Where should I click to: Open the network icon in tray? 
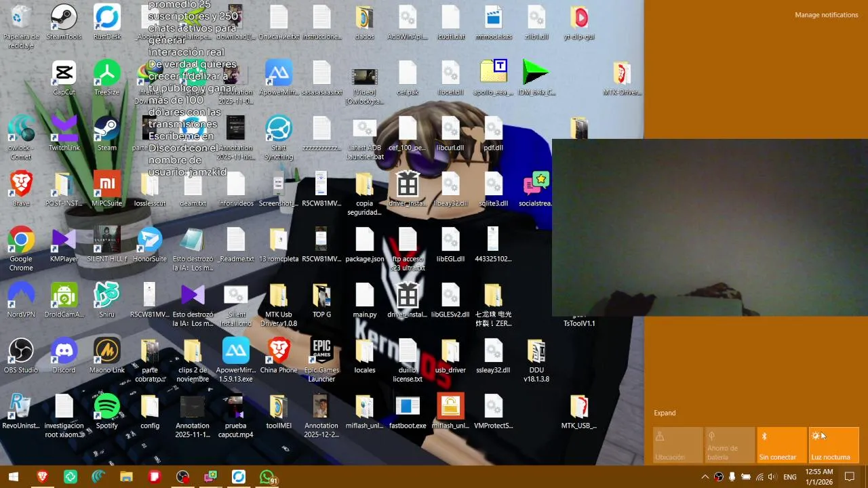coord(759,477)
